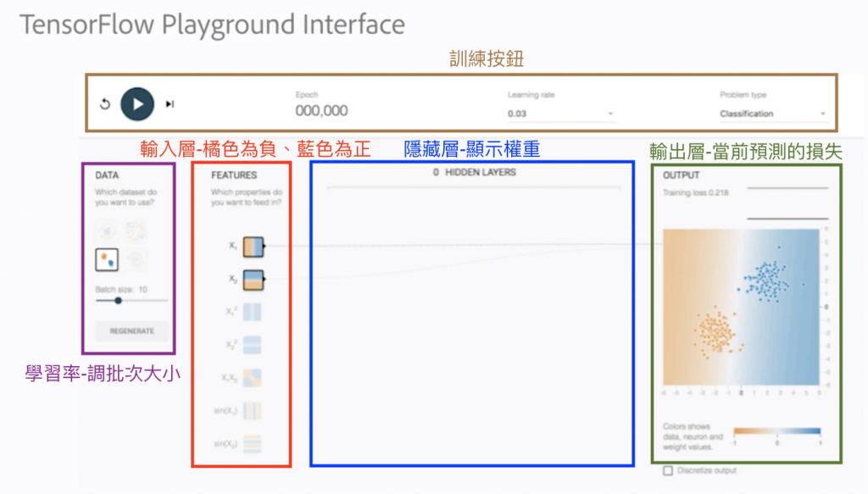Start training with the play button
Viewport: 868px width, 494px height.
point(137,104)
